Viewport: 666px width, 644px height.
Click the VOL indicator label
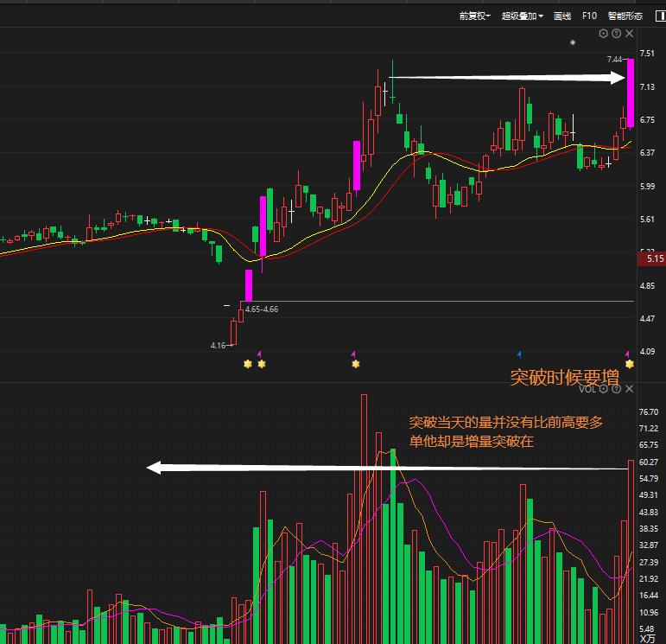click(587, 389)
